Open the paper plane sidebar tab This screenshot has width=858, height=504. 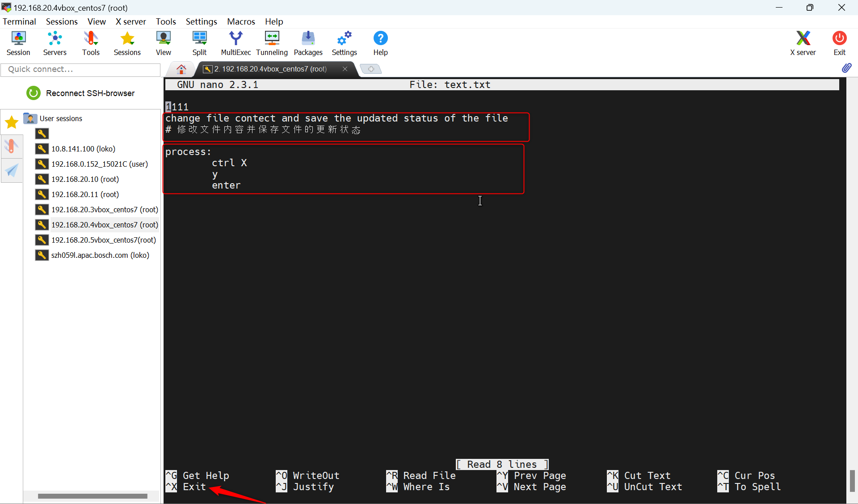point(12,170)
